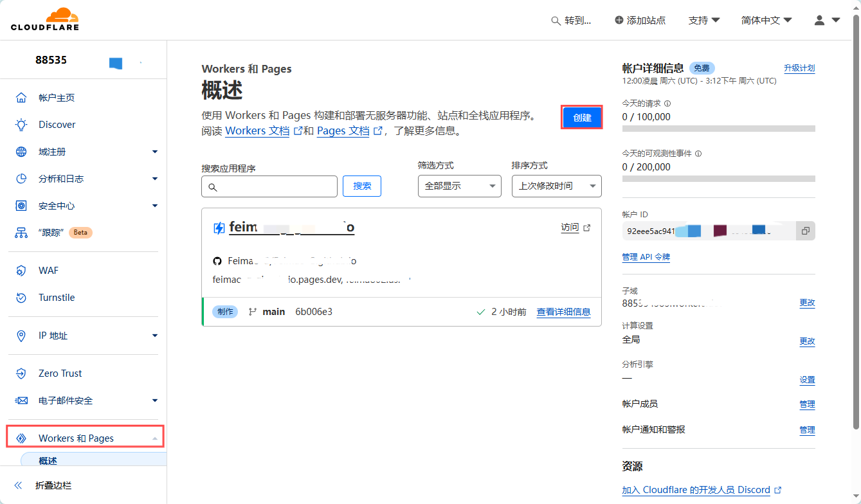This screenshot has width=861, height=504.
Task: Click the 折叠边栏 label
Action: click(53, 486)
